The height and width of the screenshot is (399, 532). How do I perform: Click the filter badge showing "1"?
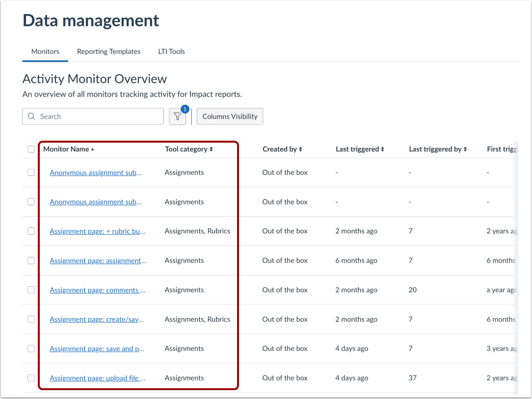tap(185, 109)
